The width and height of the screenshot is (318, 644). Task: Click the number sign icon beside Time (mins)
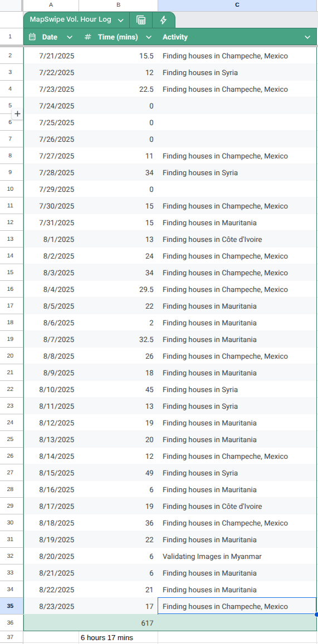point(87,37)
